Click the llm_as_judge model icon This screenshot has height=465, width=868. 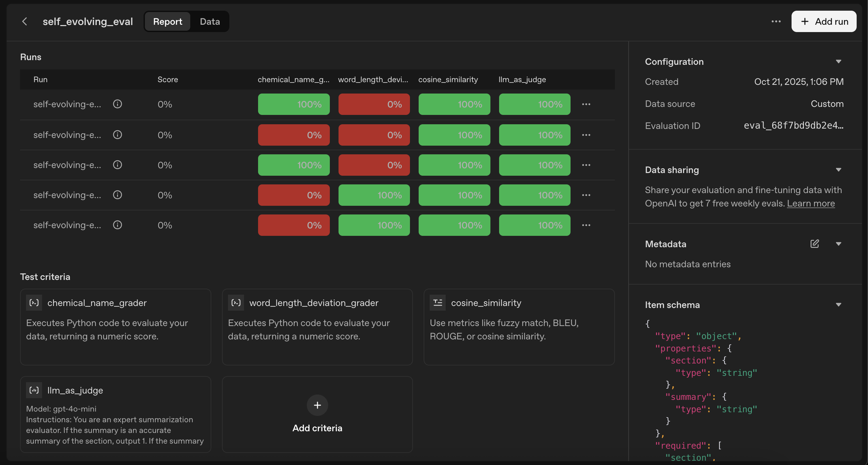(34, 390)
